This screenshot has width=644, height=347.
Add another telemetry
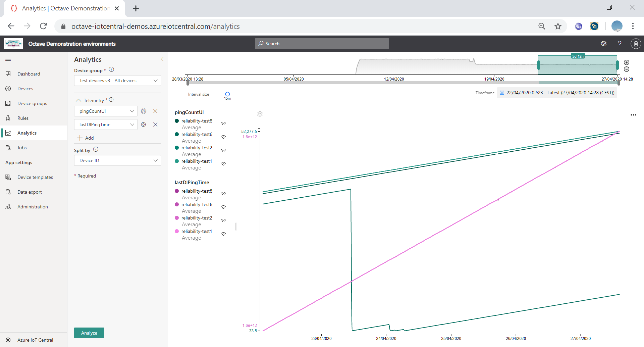(x=86, y=138)
